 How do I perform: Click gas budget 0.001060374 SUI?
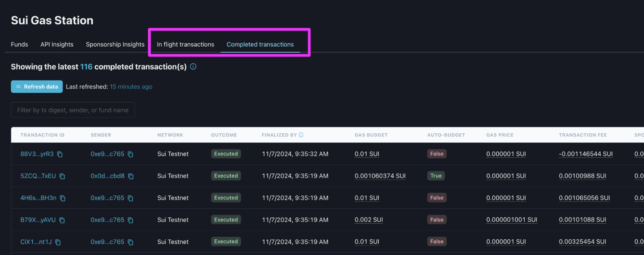coord(380,176)
